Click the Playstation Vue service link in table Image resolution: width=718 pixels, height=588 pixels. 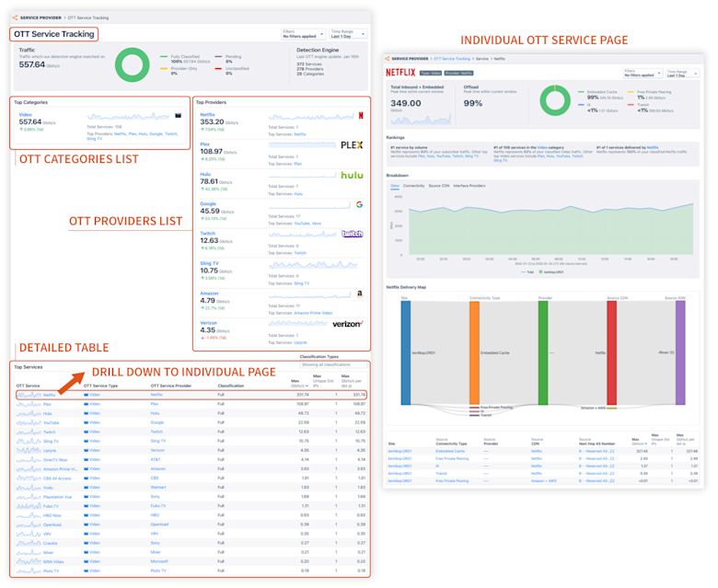57,497
